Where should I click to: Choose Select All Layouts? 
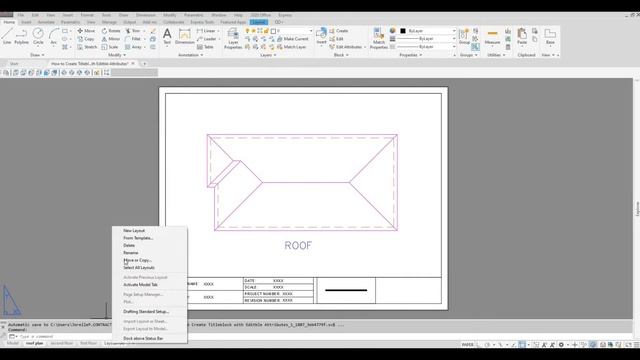tap(139, 268)
